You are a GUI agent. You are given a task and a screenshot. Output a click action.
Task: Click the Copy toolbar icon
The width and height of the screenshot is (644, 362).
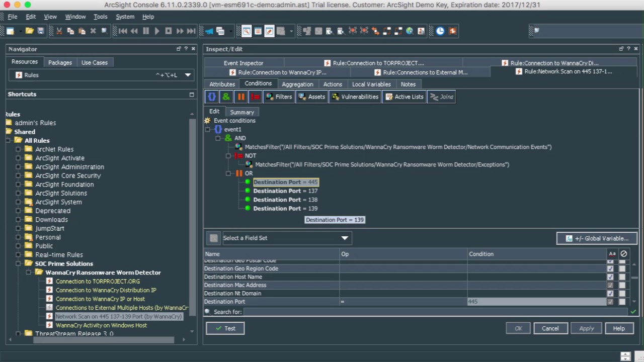70,31
